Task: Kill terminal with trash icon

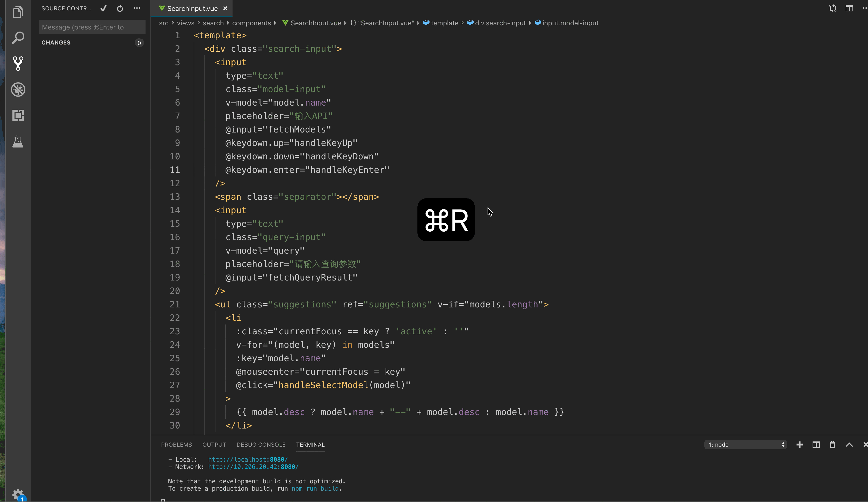Action: click(833, 445)
